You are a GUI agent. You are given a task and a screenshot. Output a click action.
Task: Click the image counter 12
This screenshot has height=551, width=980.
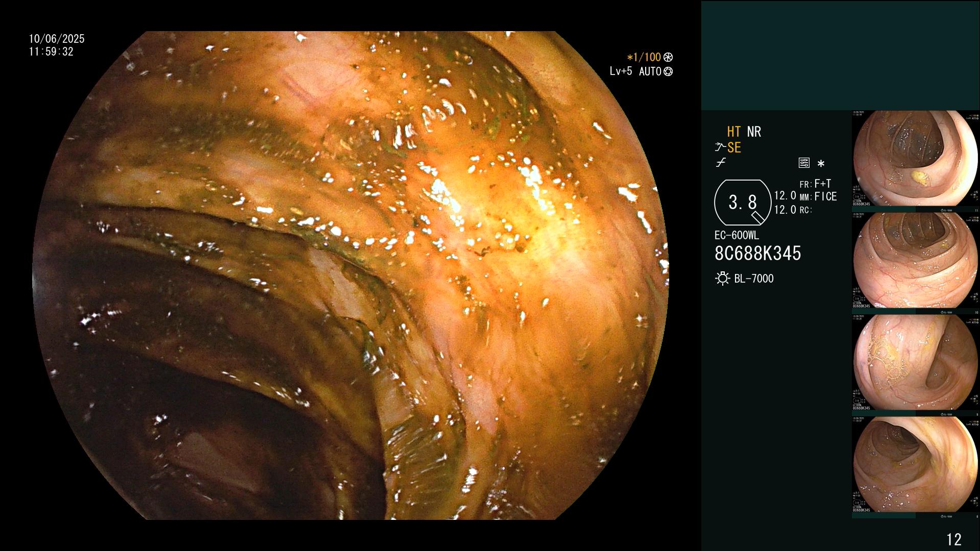tap(954, 539)
